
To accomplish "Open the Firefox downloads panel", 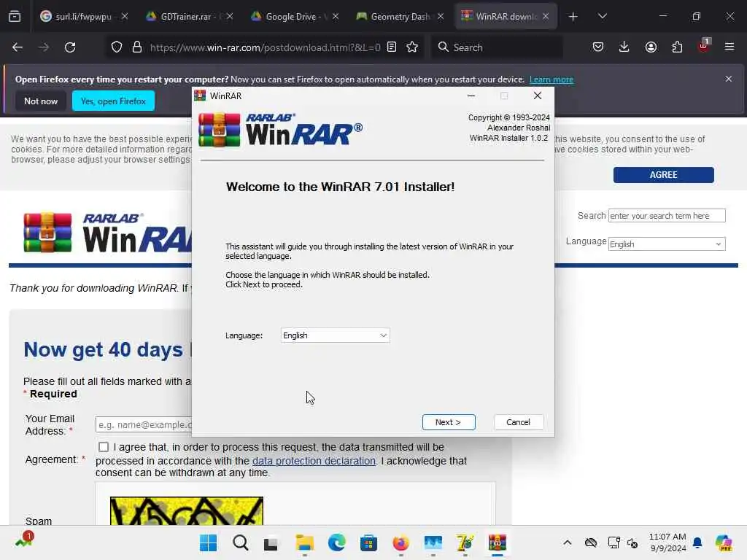I will pos(624,47).
